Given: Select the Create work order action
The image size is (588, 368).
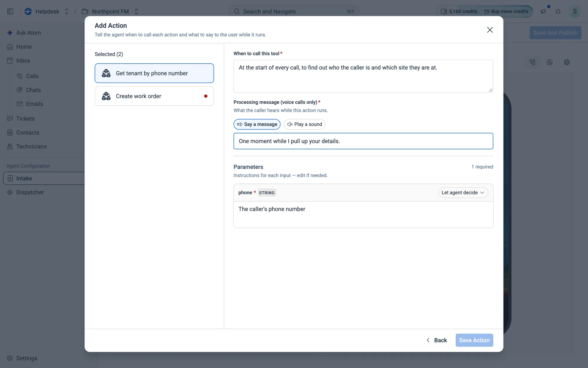Looking at the screenshot, I should tap(154, 96).
